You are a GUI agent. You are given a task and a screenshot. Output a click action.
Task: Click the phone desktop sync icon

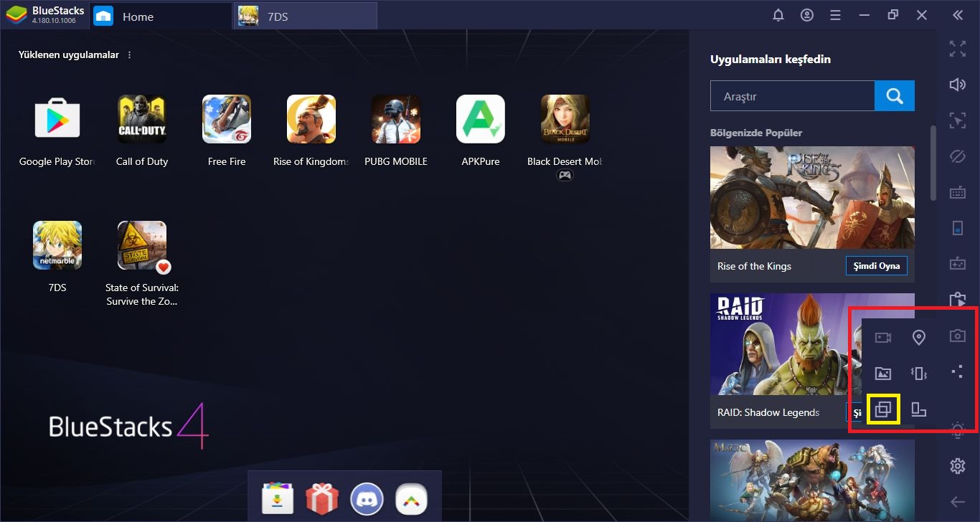pos(919,409)
